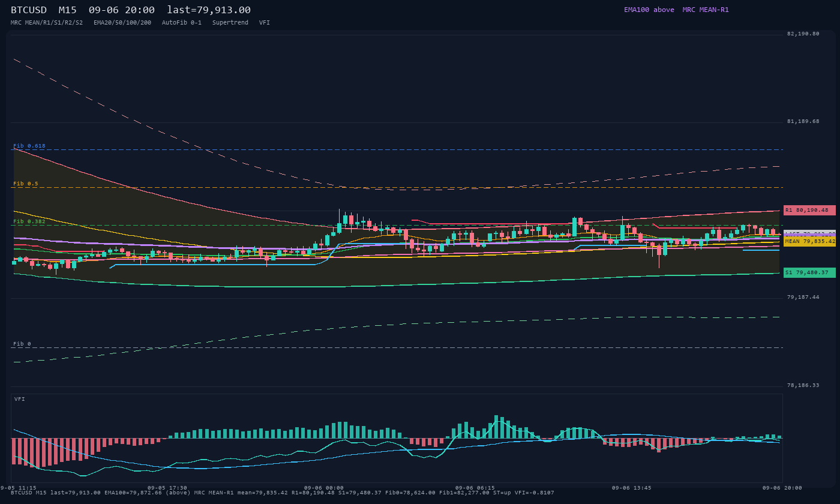Click the "Fib 0.5" level label
This screenshot has height=504, width=840.
coord(26,184)
